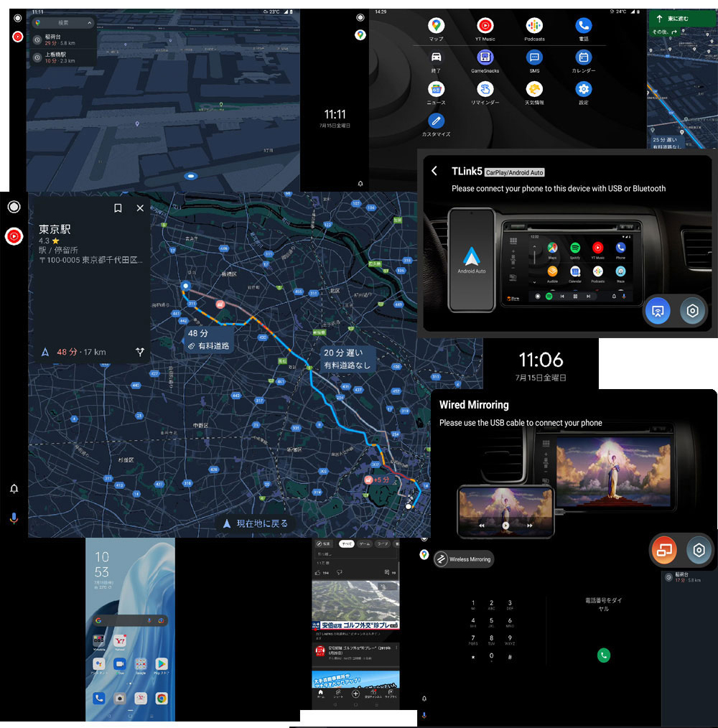Open the ニュース news app
The width and height of the screenshot is (718, 728).
point(436,89)
